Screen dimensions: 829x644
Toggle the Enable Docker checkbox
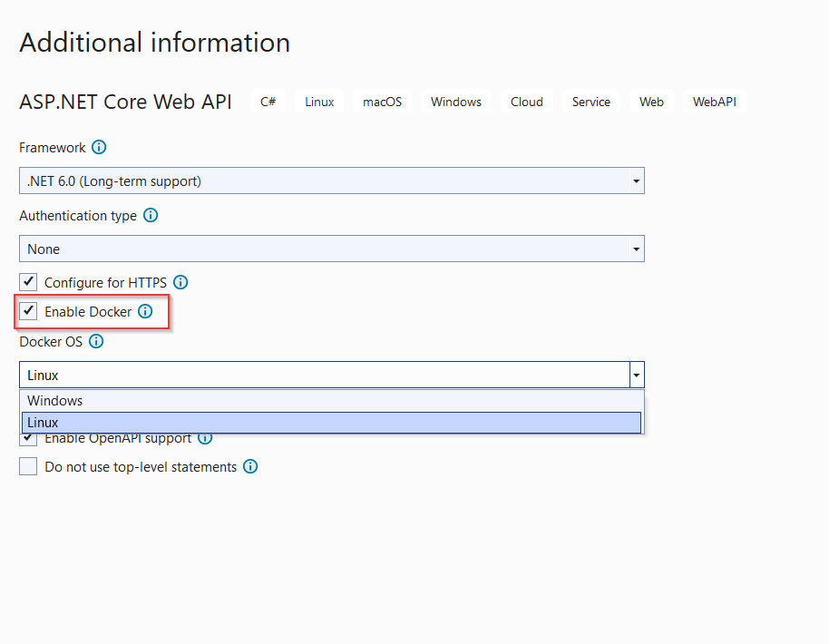point(28,311)
